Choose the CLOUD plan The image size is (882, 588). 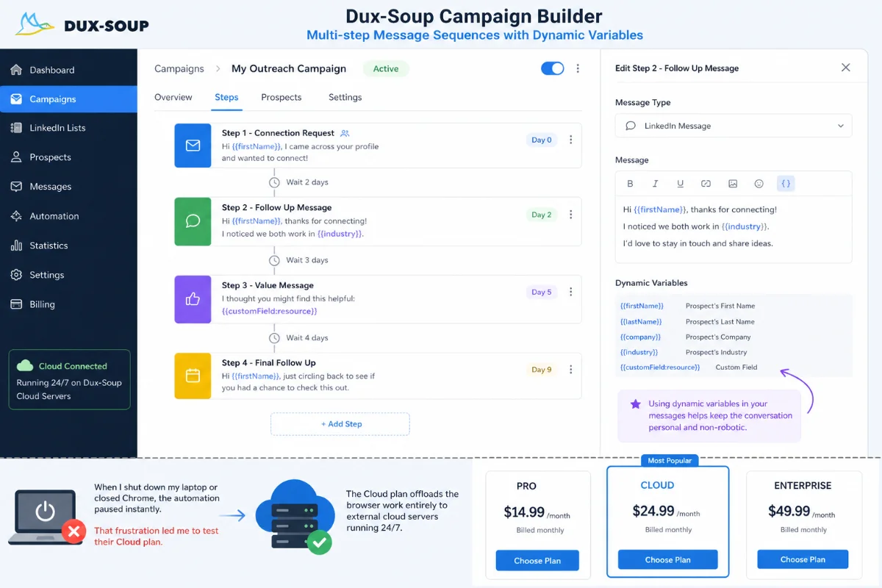(667, 559)
